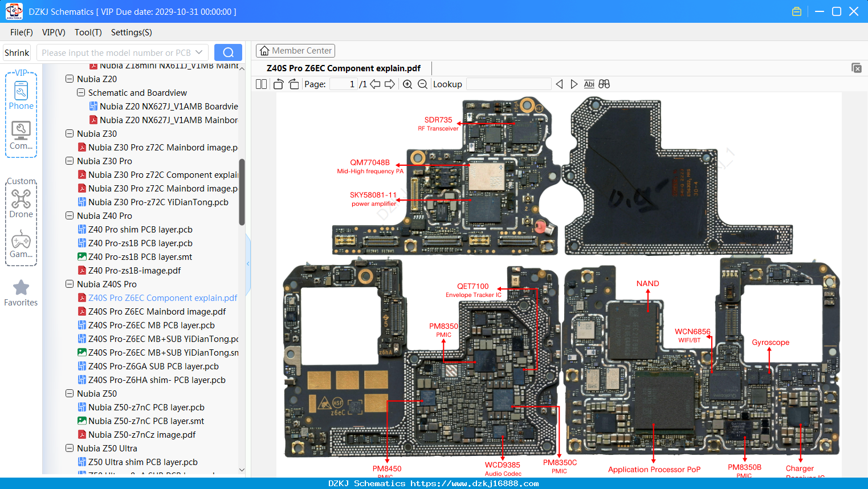
Task: Click the tree vertical scrollbar
Action: click(242, 191)
